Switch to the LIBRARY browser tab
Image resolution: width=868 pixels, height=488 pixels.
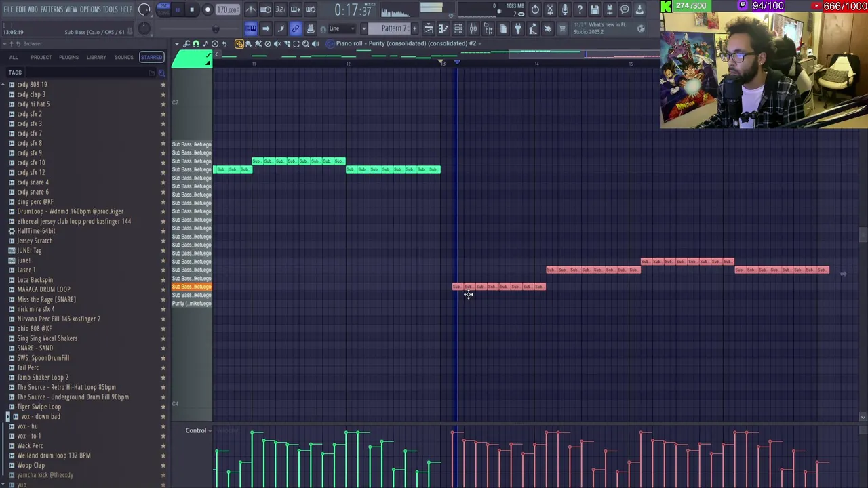[96, 57]
